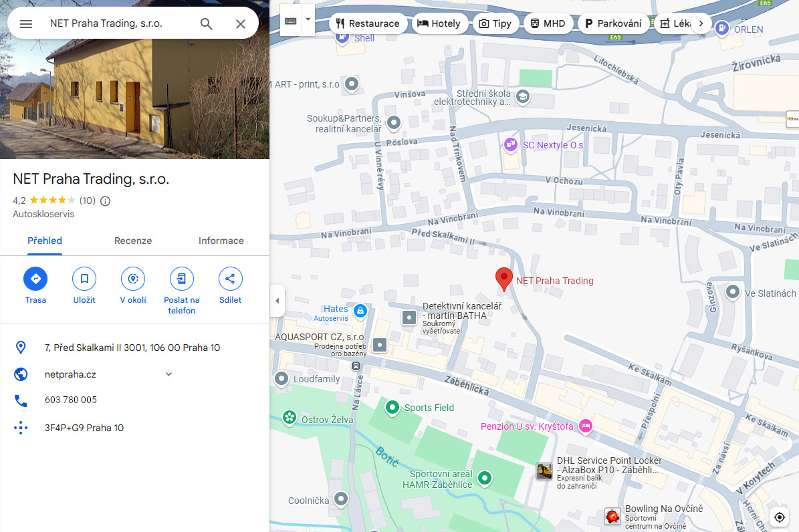This screenshot has height=532, width=799.
Task: Click the DHL Service Point Locker marker
Action: click(544, 471)
